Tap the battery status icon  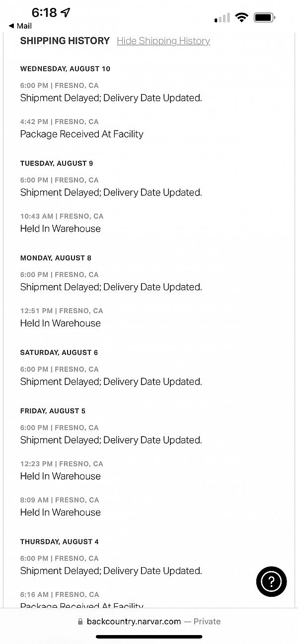pos(264,18)
